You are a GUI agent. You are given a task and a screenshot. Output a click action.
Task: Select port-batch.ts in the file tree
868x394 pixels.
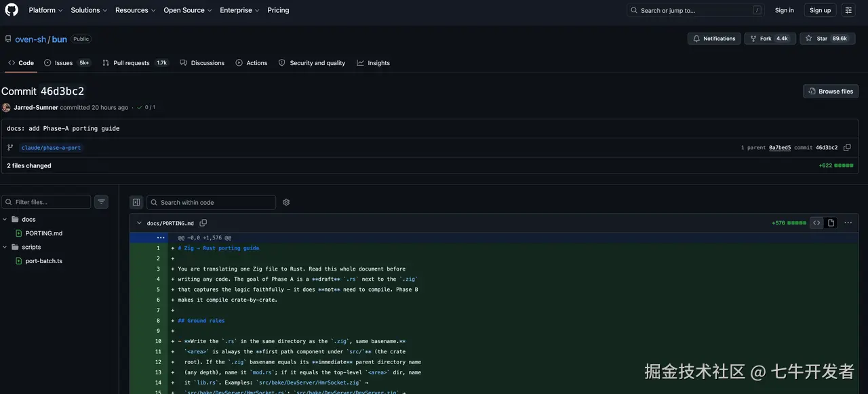pos(44,261)
